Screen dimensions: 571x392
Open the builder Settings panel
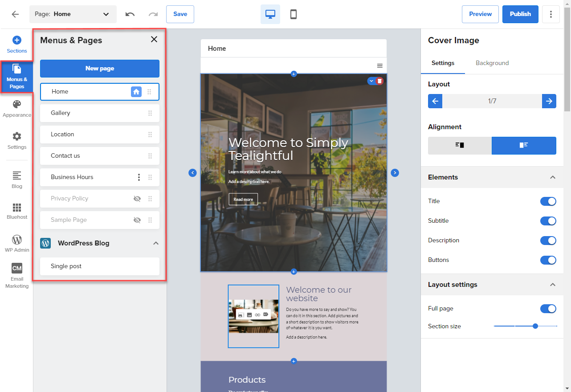[x=16, y=140]
